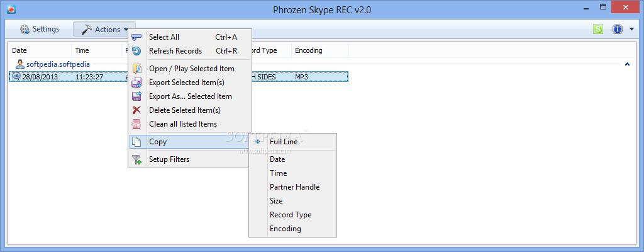Screen dimensions: 644x252
Task: Choose Delete Seleted Item(s) entry
Action: (x=190, y=110)
